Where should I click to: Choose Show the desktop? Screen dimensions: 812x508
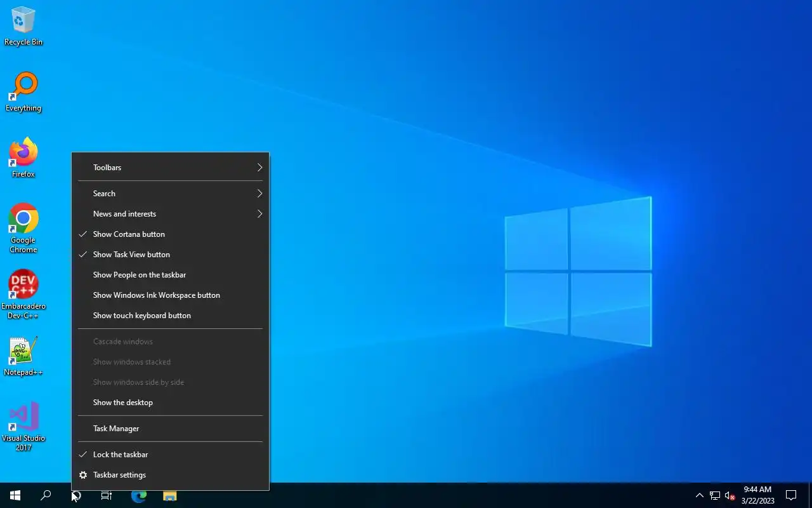click(170, 403)
